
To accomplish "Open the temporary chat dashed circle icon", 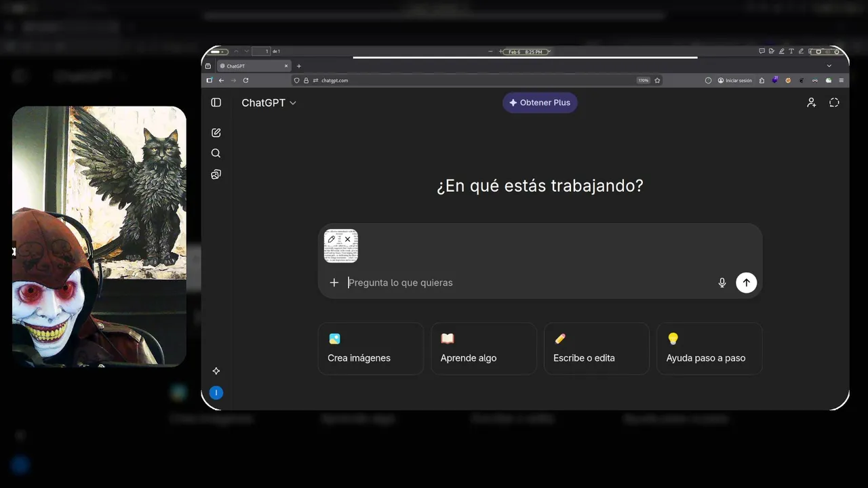I will tap(834, 102).
